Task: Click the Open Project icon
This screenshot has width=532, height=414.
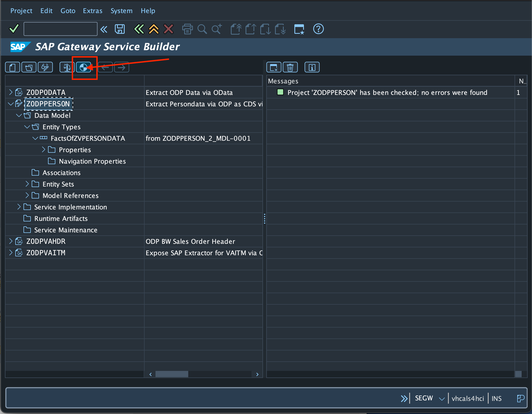Action: pyautogui.click(x=29, y=67)
